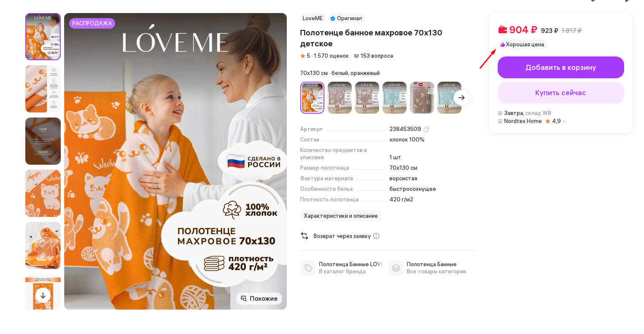The image size is (644, 334).
Task: Open the 153 questions icon
Action: 356,56
